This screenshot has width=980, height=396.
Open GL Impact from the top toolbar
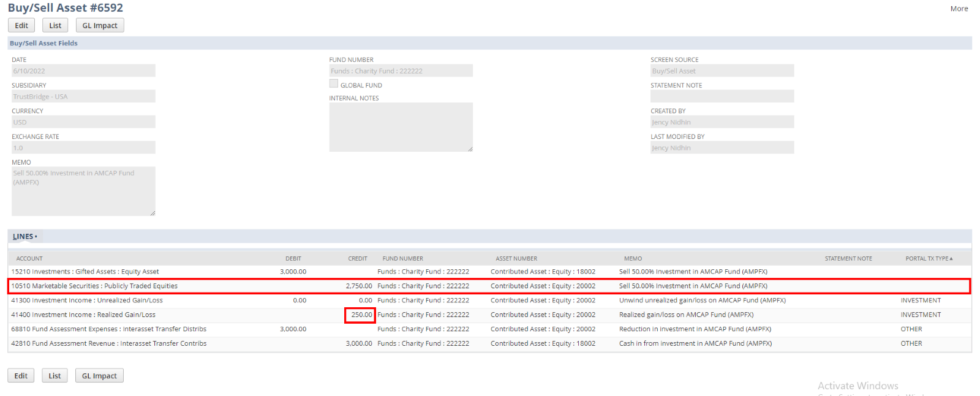click(x=100, y=25)
